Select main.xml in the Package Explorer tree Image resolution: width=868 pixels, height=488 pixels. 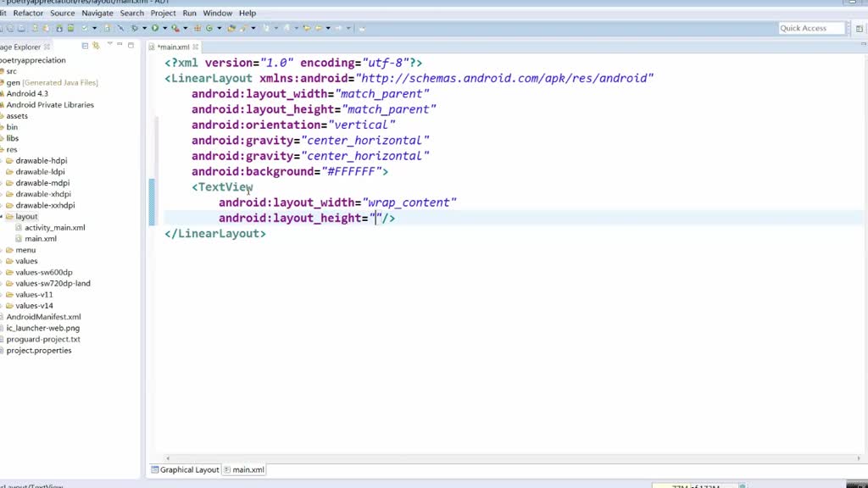tap(41, 238)
